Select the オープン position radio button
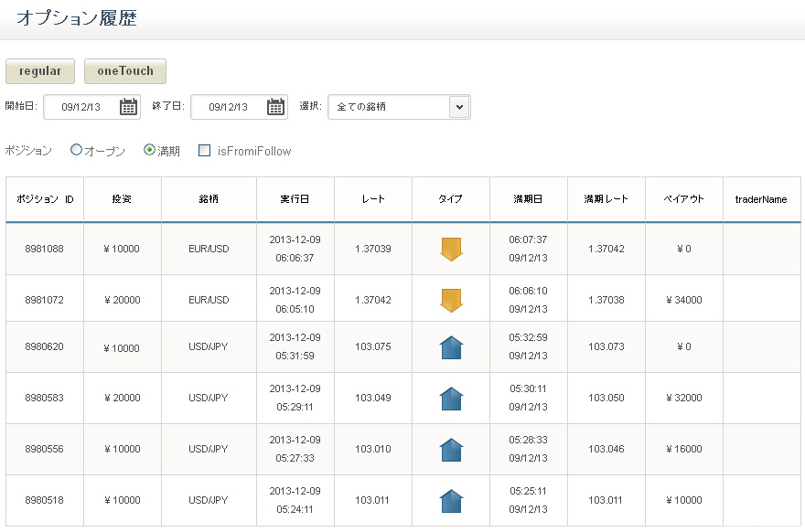This screenshot has height=532, width=805. (x=76, y=150)
